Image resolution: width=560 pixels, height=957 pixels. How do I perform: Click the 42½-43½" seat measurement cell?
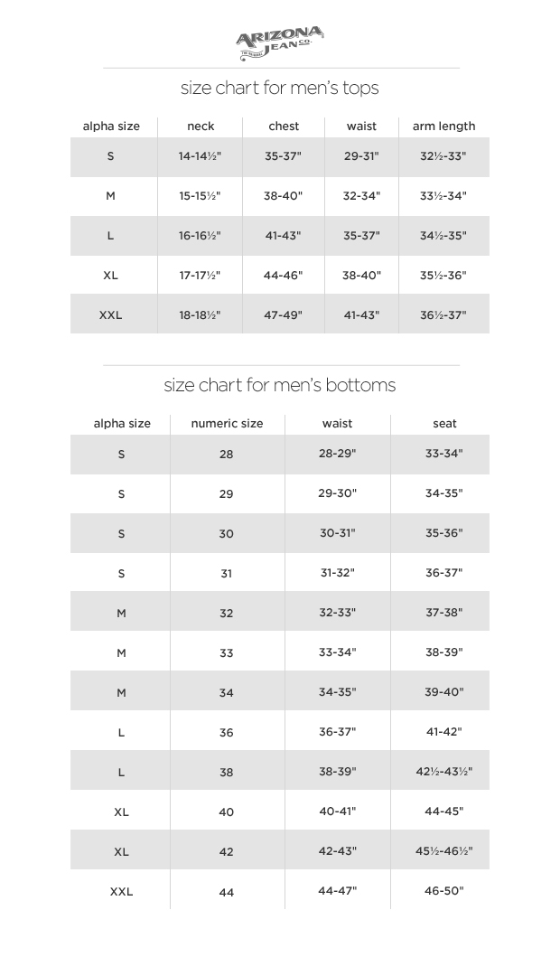(443, 772)
